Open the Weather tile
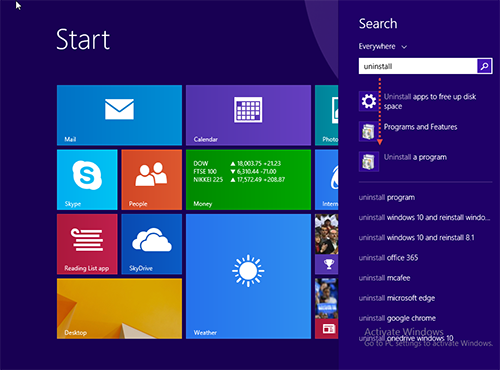This screenshot has width=500, height=370. coord(248,276)
